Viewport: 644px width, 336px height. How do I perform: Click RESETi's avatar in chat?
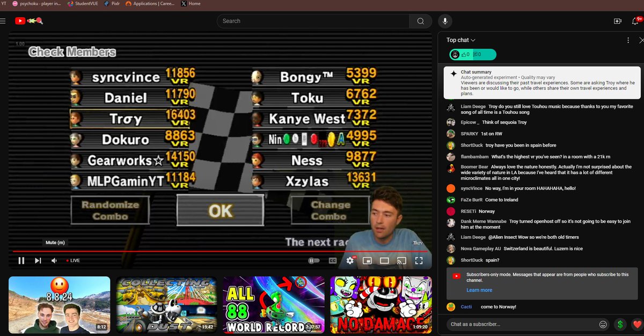[451, 211]
